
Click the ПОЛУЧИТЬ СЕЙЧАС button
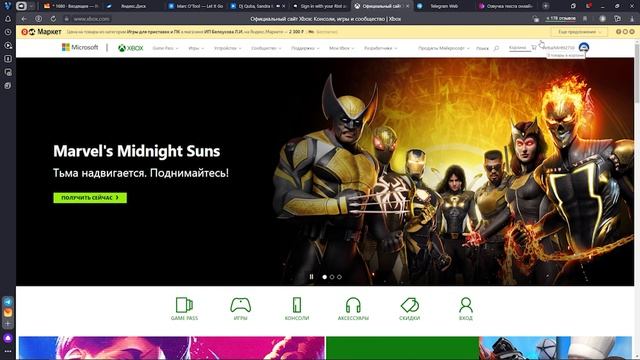pos(90,198)
